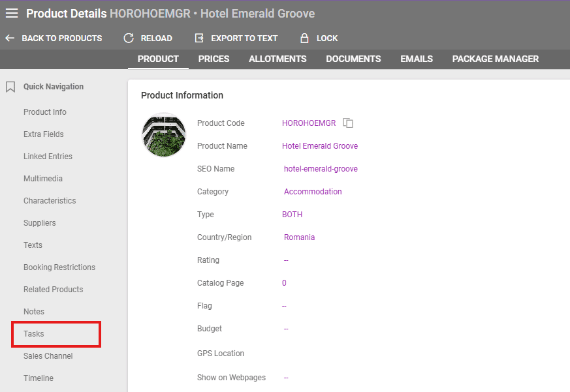The width and height of the screenshot is (570, 392).
Task: Click the Export to Text icon
Action: pos(199,38)
